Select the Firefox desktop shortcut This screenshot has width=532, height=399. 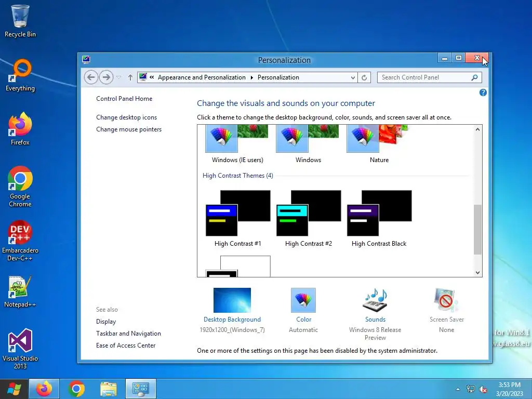point(20,129)
